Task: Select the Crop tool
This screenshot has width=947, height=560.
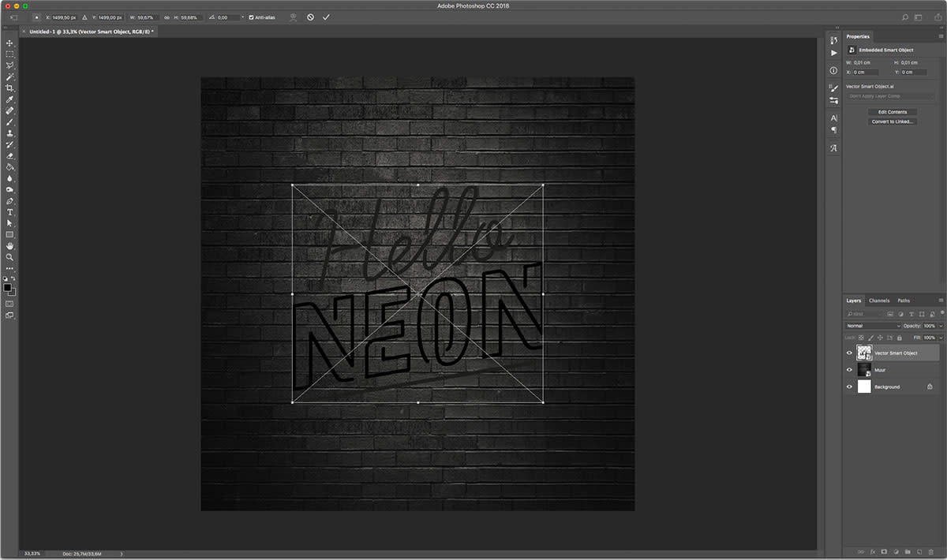Action: tap(10, 88)
